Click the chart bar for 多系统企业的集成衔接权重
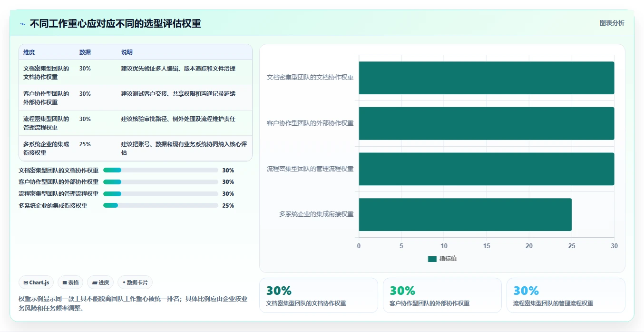 (465, 214)
